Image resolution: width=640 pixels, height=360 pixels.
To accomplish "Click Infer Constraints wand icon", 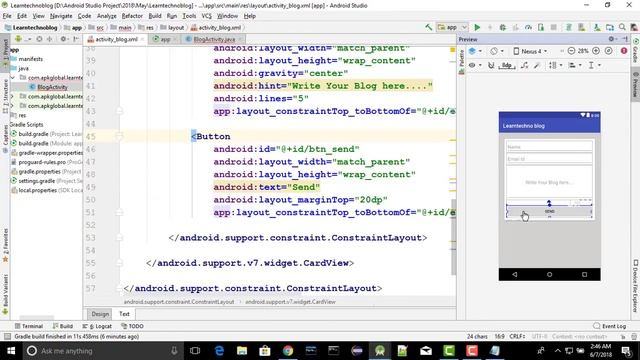I will (x=537, y=65).
